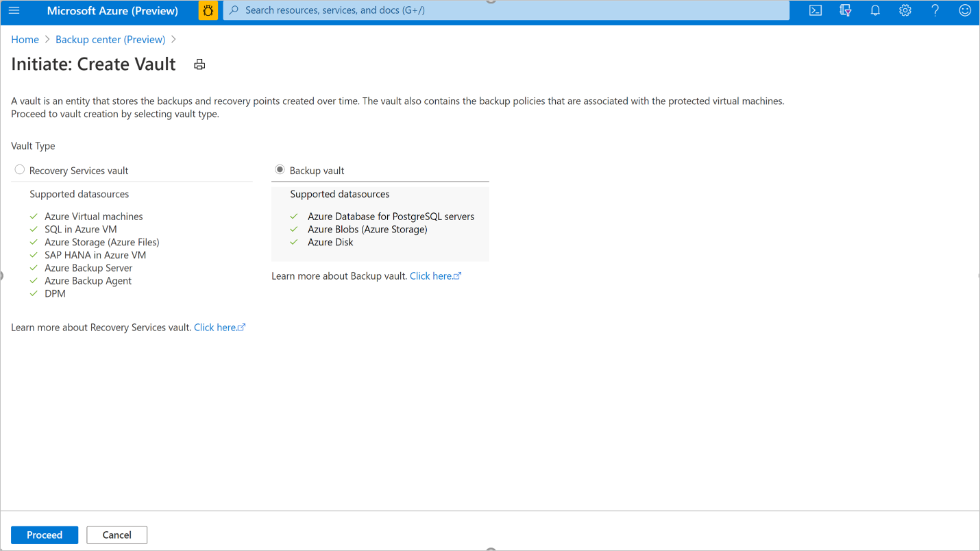Click the Proceed button

coord(45,535)
